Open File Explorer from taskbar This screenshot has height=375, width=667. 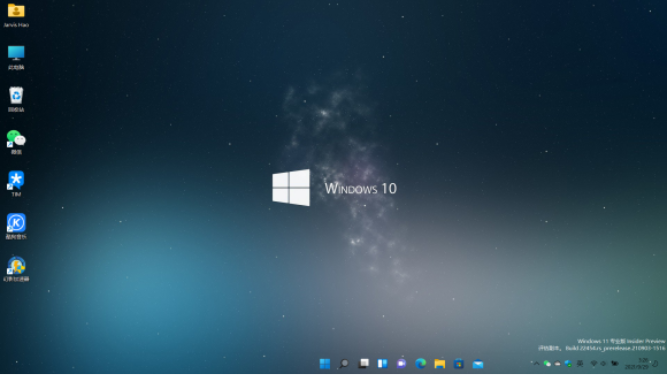pos(439,364)
